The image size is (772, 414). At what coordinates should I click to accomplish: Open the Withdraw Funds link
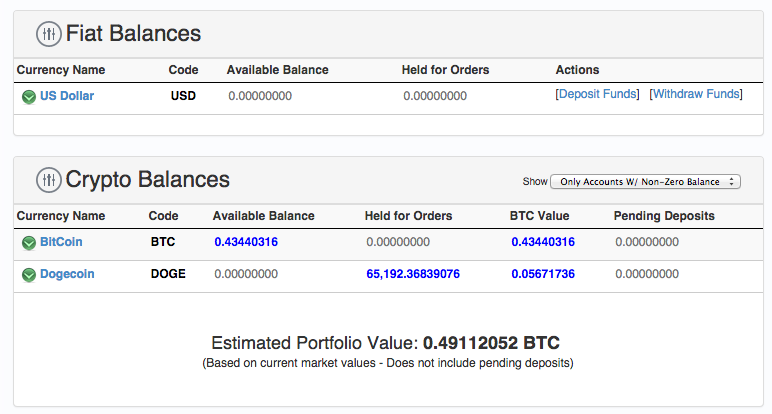697,94
